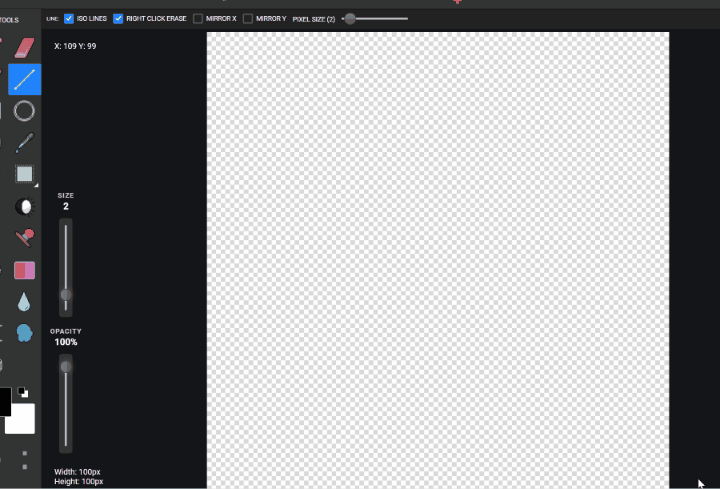Click the 100% opacity value

(x=66, y=342)
